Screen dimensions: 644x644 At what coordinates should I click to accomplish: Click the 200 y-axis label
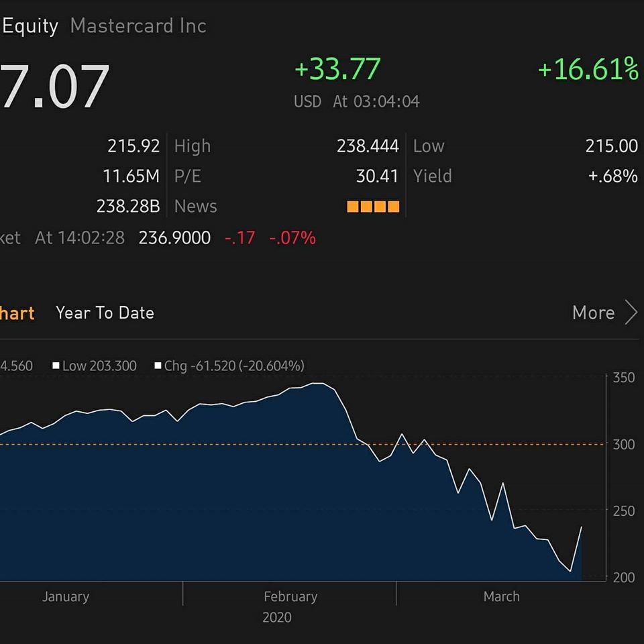[x=623, y=578]
